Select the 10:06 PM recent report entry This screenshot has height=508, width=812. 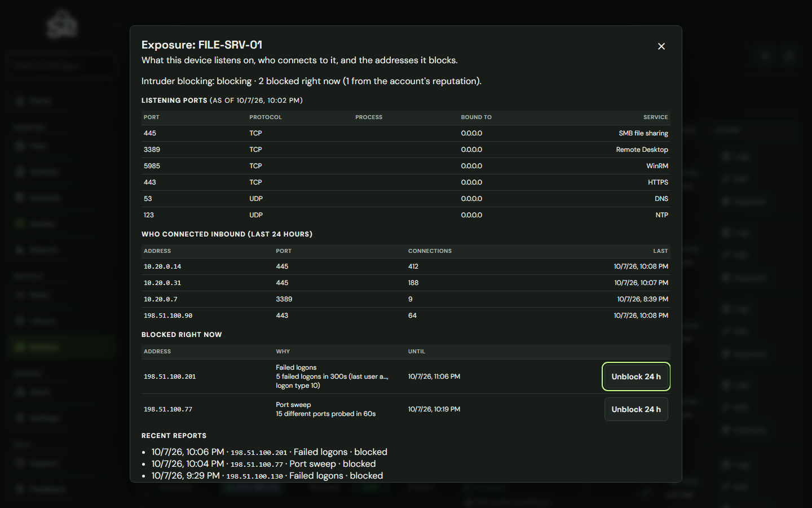[270, 452]
